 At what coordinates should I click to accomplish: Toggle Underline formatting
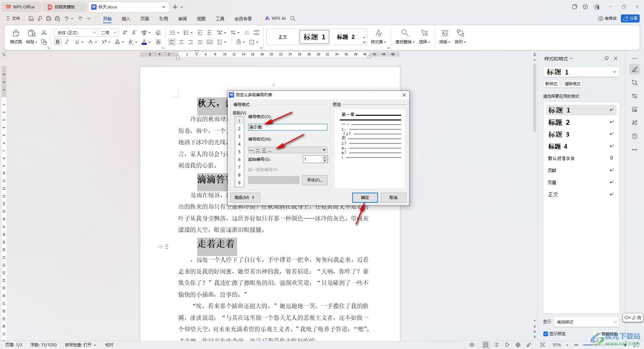point(77,42)
